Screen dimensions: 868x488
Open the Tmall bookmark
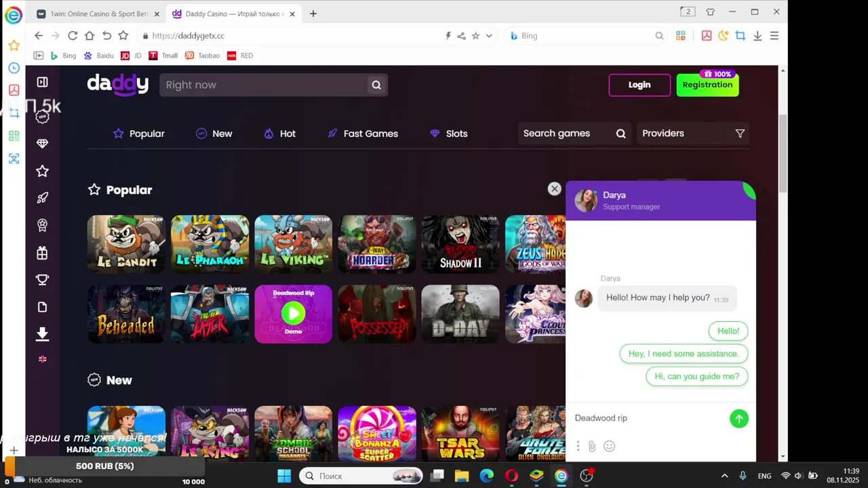click(x=163, y=56)
